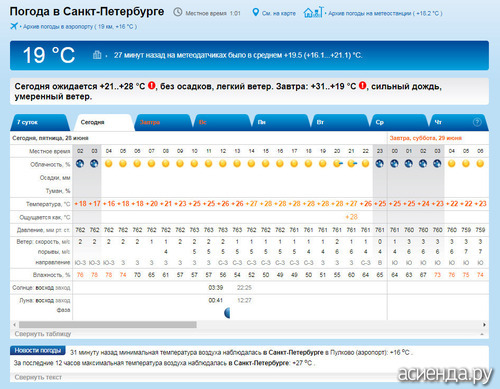The image size is (500, 389).
Task: Click the red warning icon before сильный дождь
Action: pos(362,86)
